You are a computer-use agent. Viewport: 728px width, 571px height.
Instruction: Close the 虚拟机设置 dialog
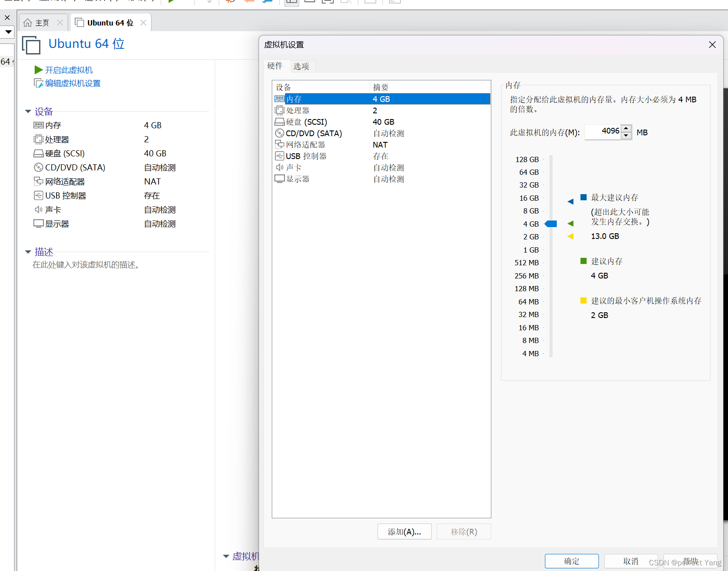pyautogui.click(x=712, y=45)
